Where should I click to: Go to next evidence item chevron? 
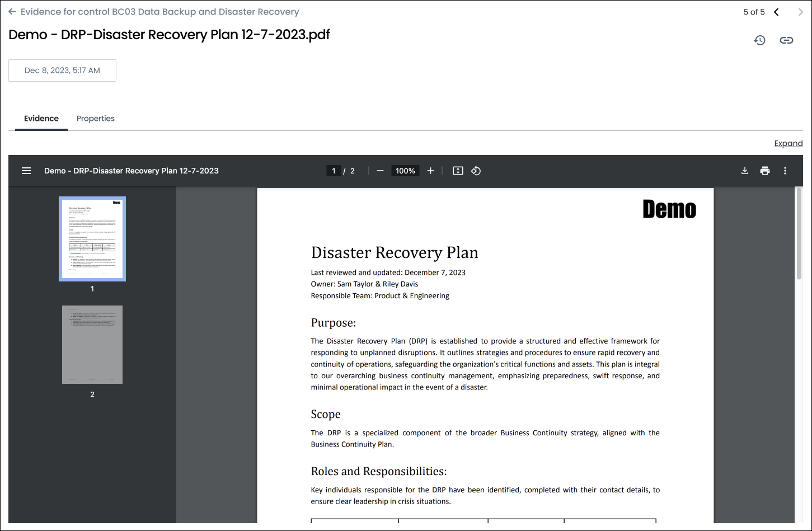pos(800,12)
